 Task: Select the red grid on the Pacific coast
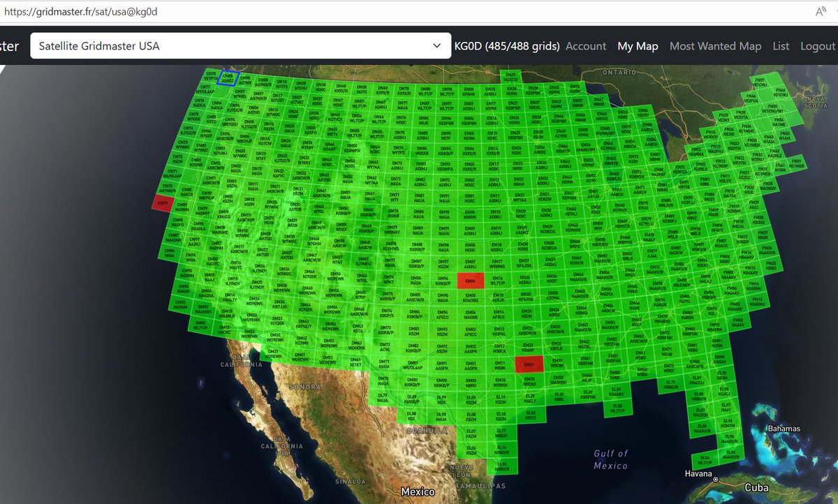click(162, 202)
